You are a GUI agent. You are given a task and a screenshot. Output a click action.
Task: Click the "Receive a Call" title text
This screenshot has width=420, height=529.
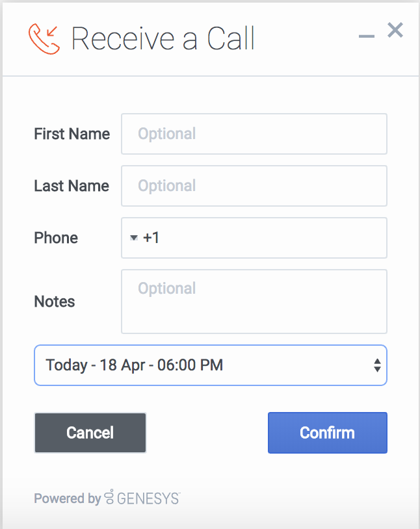(x=163, y=39)
